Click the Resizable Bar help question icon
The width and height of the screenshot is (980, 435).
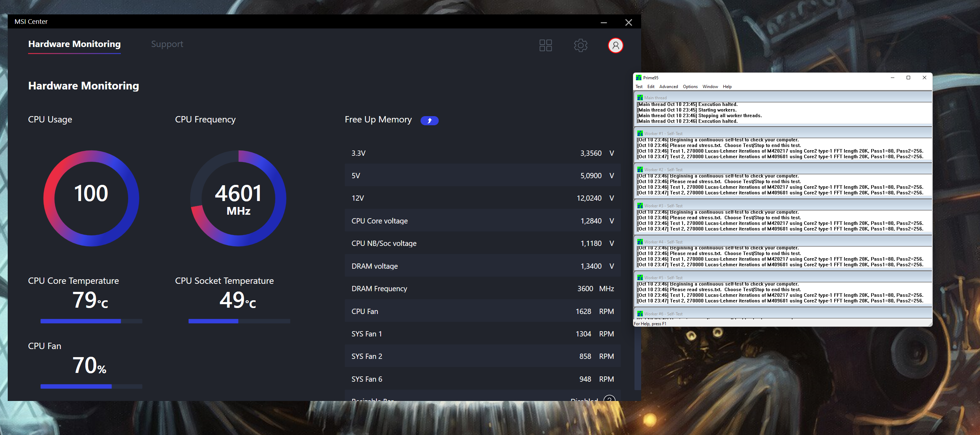(x=609, y=399)
